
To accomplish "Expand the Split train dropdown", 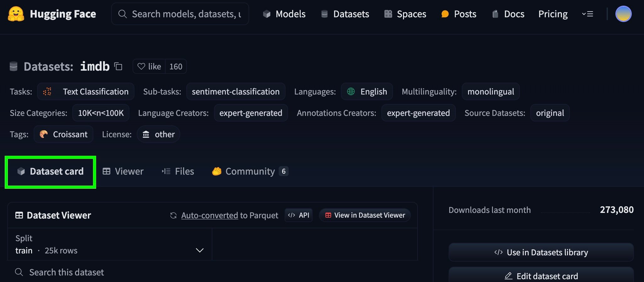I will 110,244.
